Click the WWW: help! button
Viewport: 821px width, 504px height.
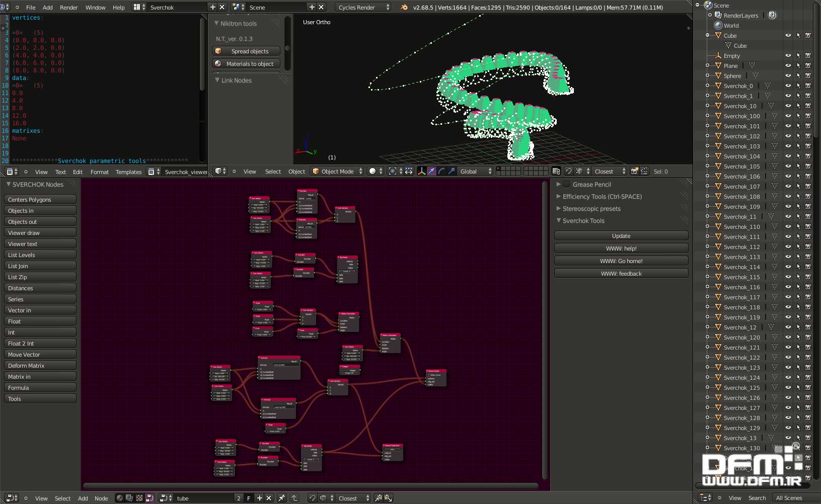[621, 248]
